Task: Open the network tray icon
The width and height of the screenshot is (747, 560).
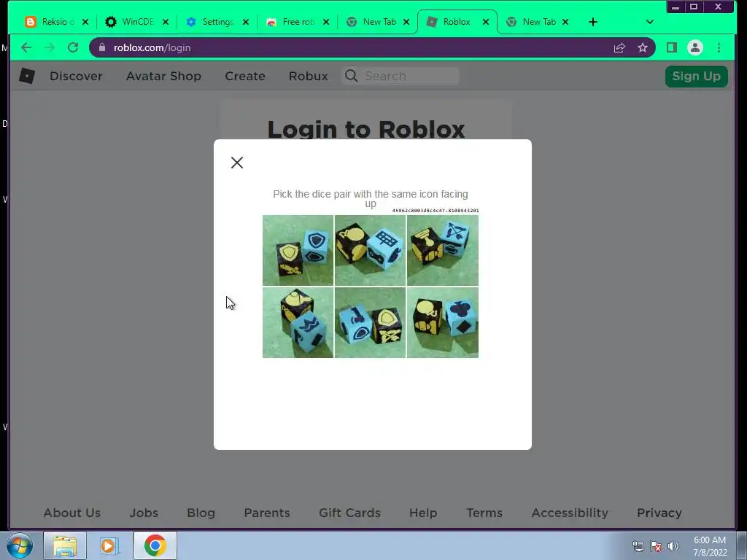Action: 638,546
